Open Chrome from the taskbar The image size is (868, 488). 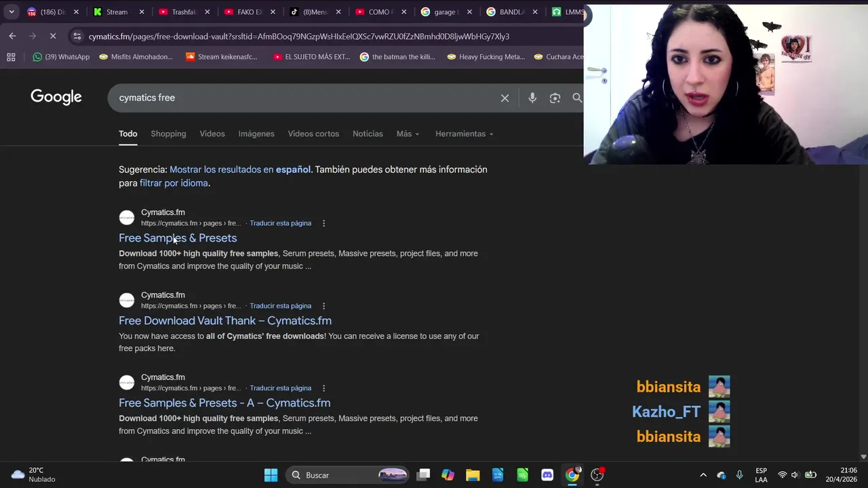572,475
